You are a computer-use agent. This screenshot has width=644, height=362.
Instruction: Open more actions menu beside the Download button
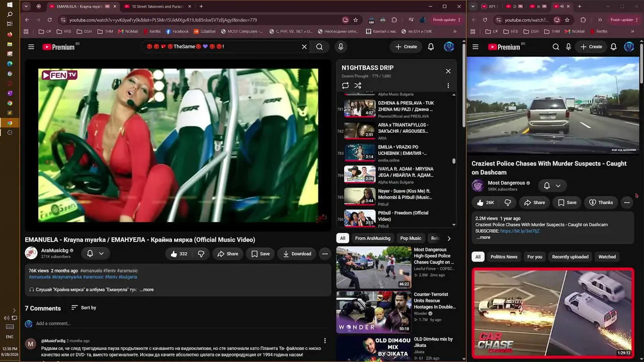325,254
